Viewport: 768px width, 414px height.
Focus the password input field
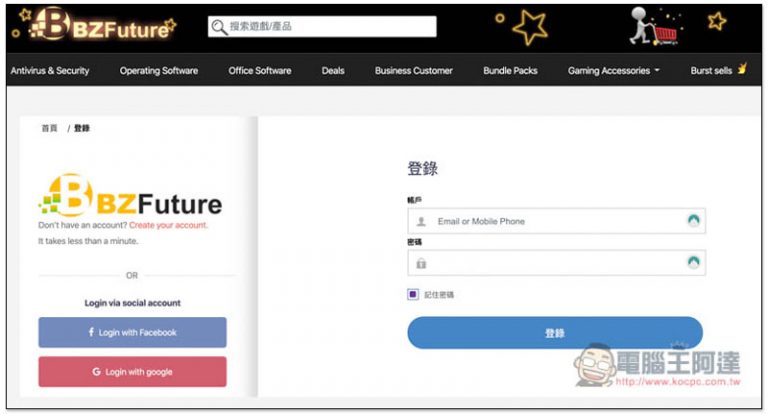(x=556, y=263)
